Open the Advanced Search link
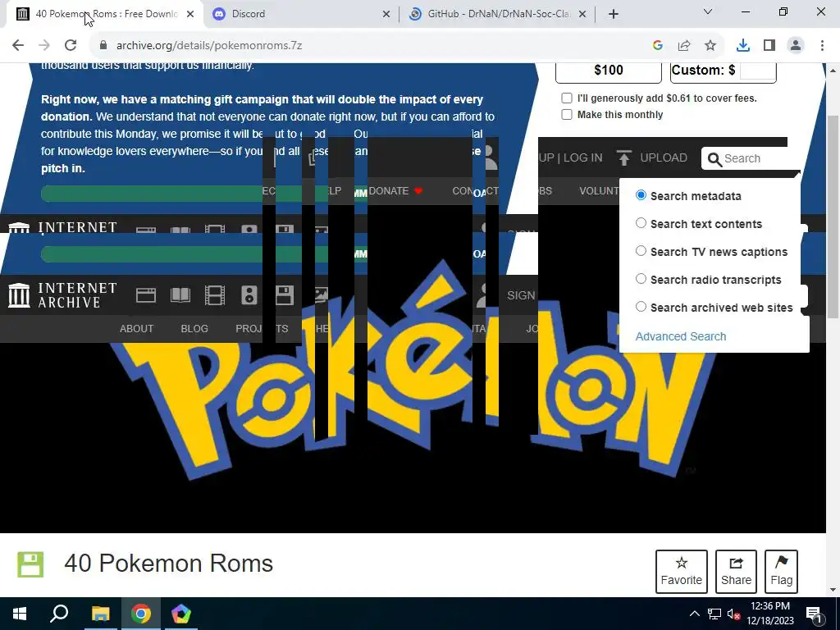The height and width of the screenshot is (630, 840). pyautogui.click(x=681, y=336)
